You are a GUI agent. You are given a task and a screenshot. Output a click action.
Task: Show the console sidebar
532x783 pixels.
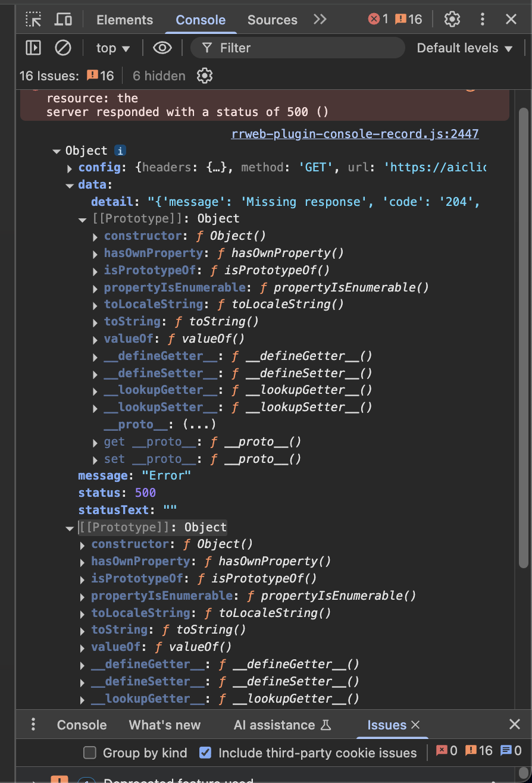33,48
